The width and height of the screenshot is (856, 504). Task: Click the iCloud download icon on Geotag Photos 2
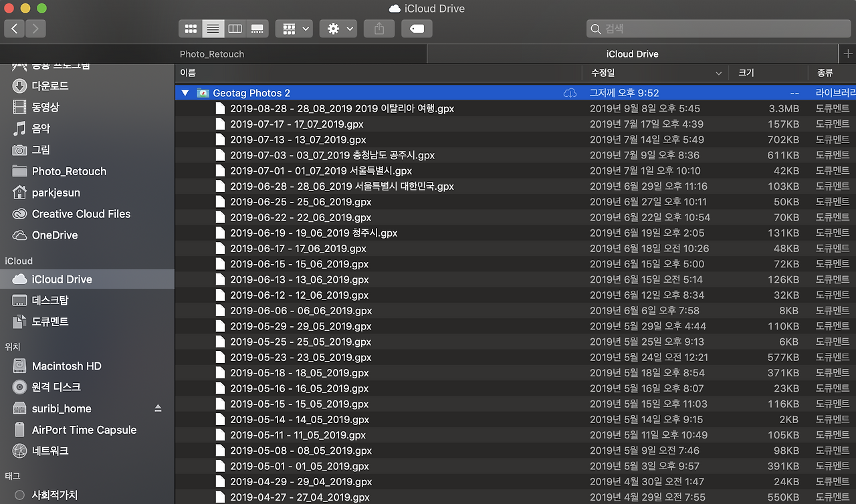point(570,92)
